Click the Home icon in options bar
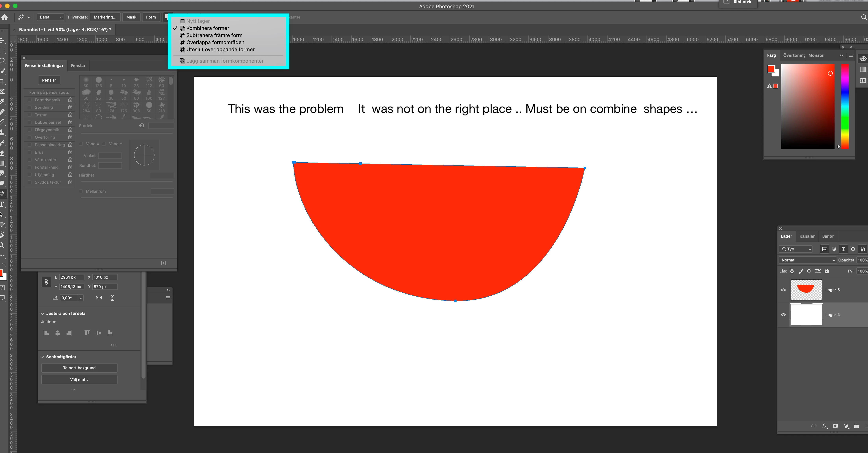Screen dimensions: 868x453 pyautogui.click(x=5, y=17)
